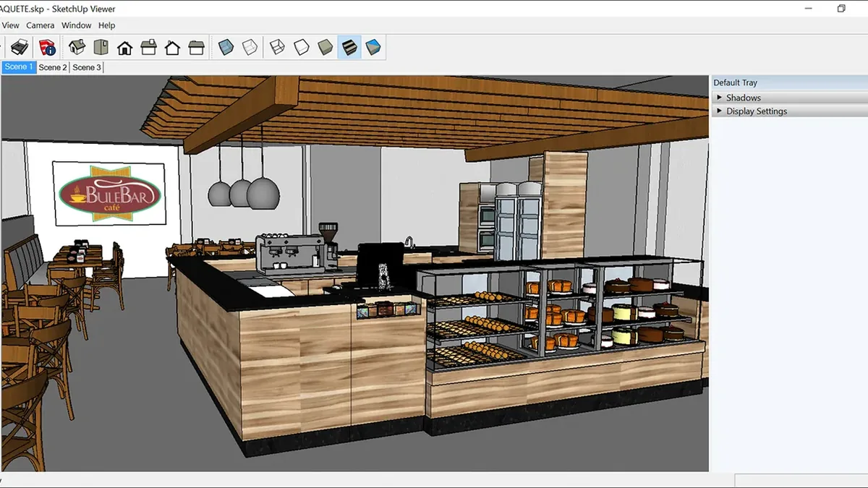
Task: Switch to the Top camera view
Action: pos(101,48)
